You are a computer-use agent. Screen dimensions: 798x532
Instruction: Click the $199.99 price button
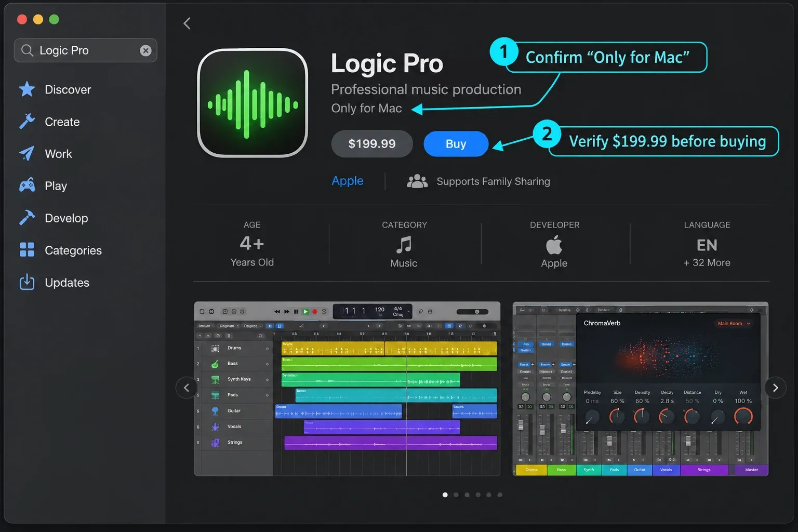tap(372, 144)
